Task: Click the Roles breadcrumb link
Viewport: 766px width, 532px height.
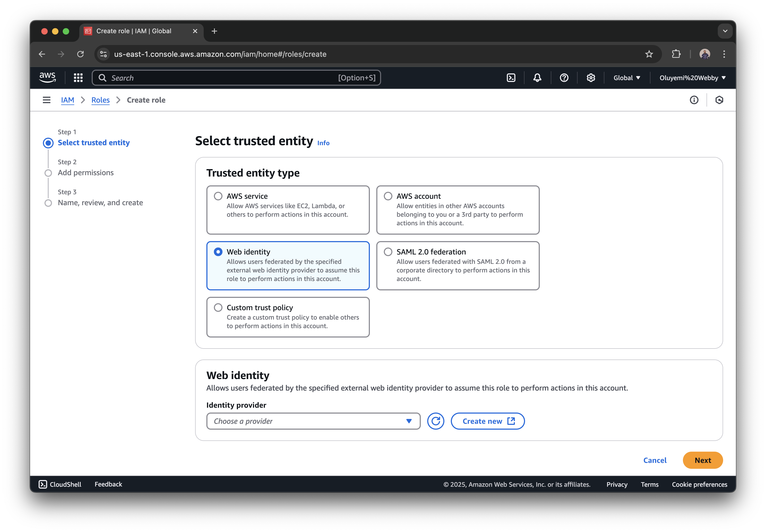Action: (x=101, y=100)
